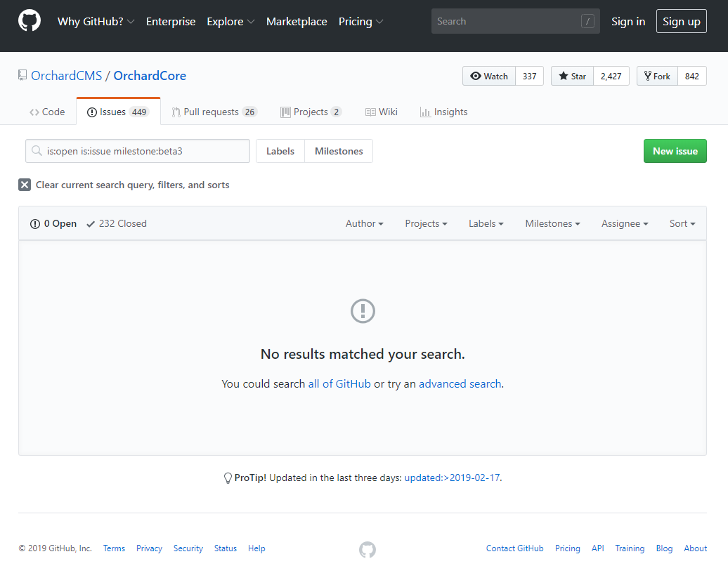Screen dimensions: 728x573
Task: Click the Sign up button
Action: pos(681,21)
